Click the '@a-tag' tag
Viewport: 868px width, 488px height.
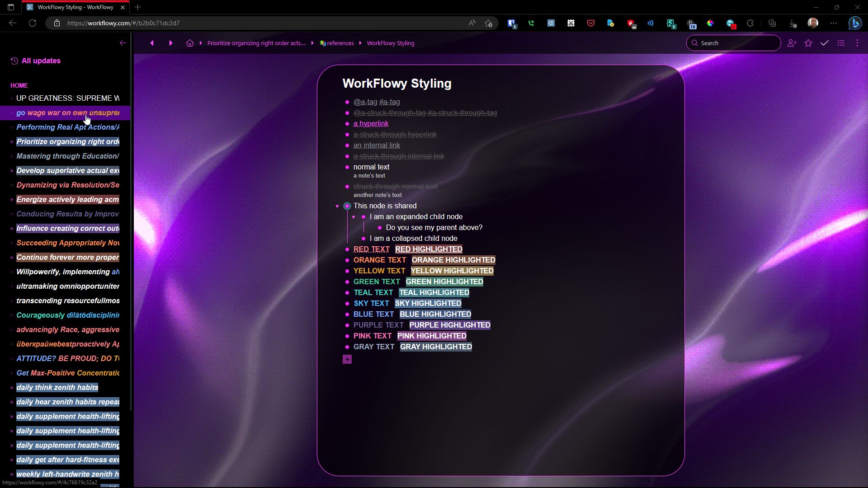click(365, 102)
